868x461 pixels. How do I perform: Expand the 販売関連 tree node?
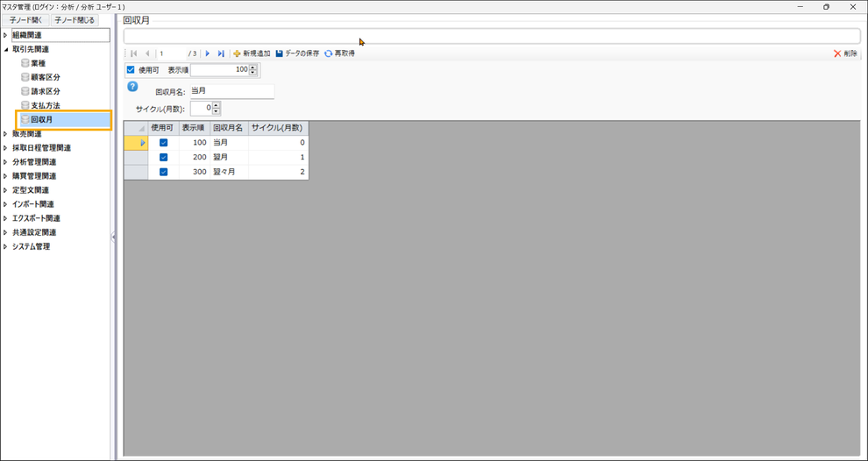click(5, 134)
